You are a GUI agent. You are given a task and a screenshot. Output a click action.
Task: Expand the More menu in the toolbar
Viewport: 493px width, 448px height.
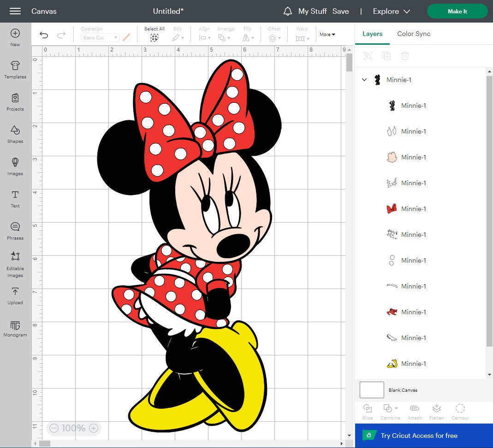point(327,34)
